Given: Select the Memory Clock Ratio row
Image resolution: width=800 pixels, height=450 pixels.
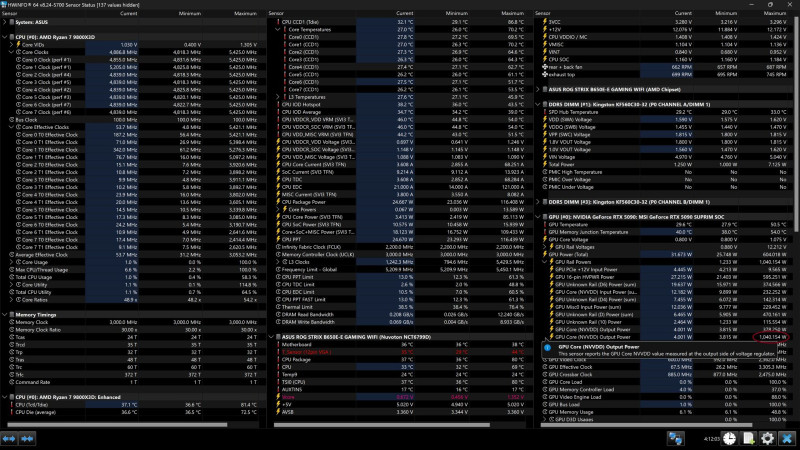Looking at the screenshot, I should pos(134,330).
